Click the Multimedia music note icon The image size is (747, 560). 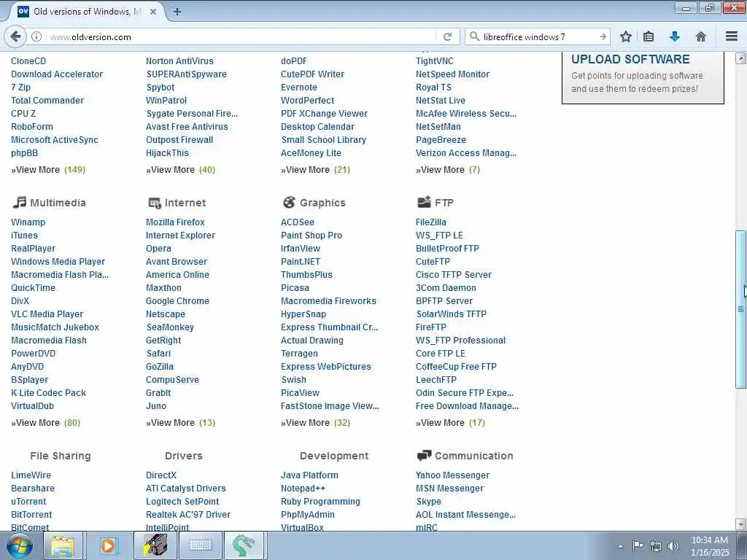tap(19, 203)
